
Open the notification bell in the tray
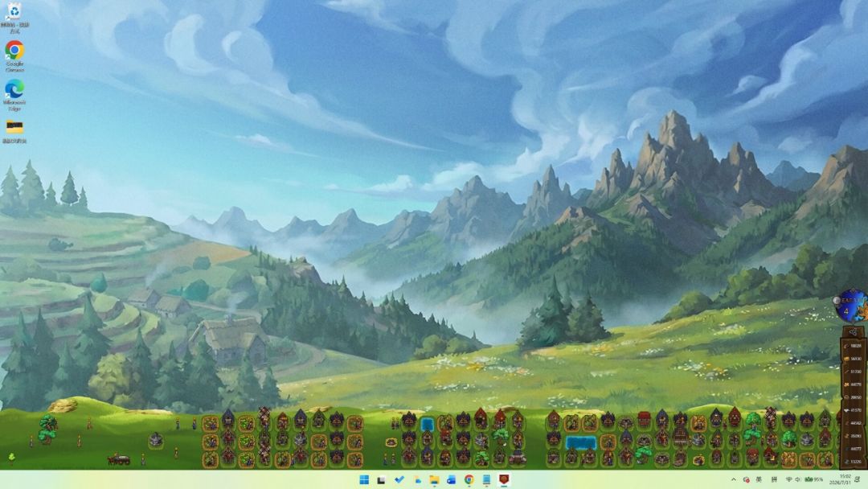[858, 479]
